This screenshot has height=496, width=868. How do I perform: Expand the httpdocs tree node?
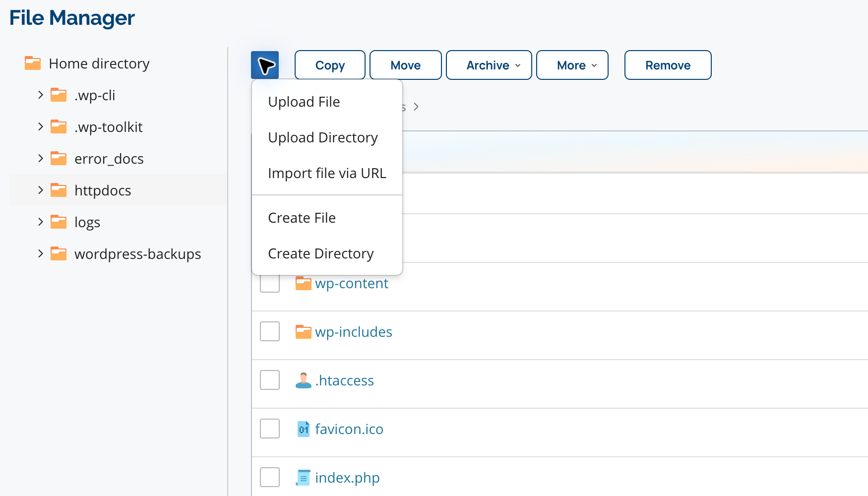pos(41,190)
